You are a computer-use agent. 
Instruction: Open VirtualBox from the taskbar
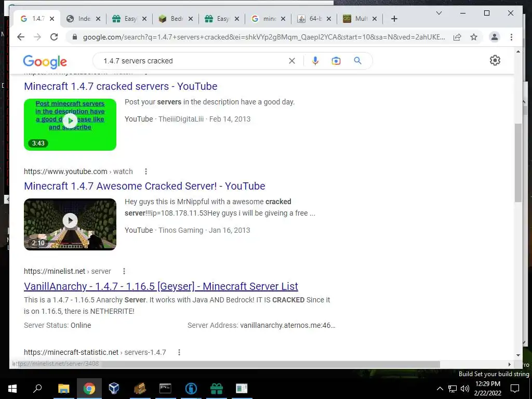point(114,389)
